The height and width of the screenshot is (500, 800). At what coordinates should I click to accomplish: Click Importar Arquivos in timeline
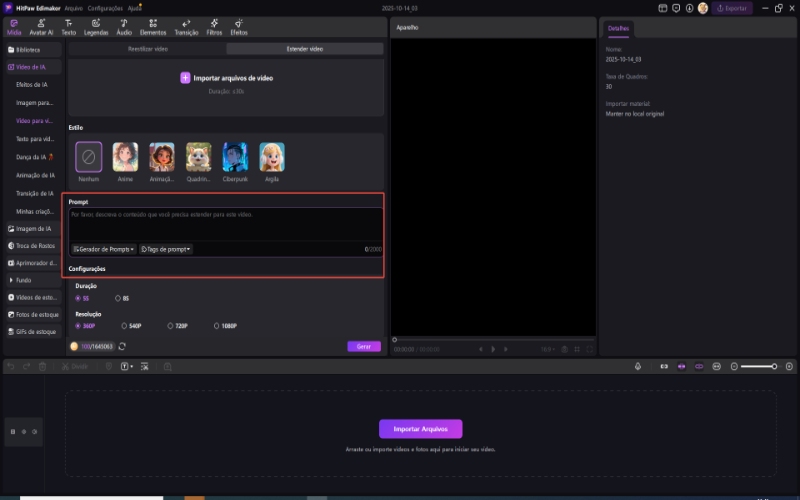(x=420, y=429)
